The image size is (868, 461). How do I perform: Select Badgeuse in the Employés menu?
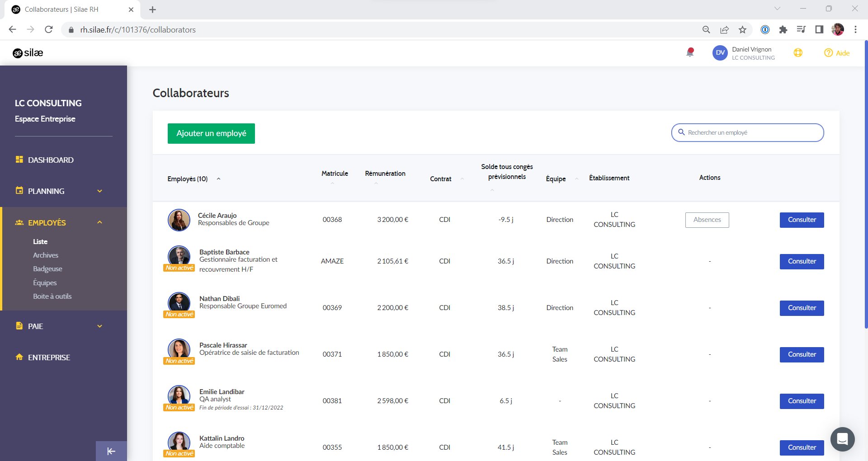coord(47,268)
